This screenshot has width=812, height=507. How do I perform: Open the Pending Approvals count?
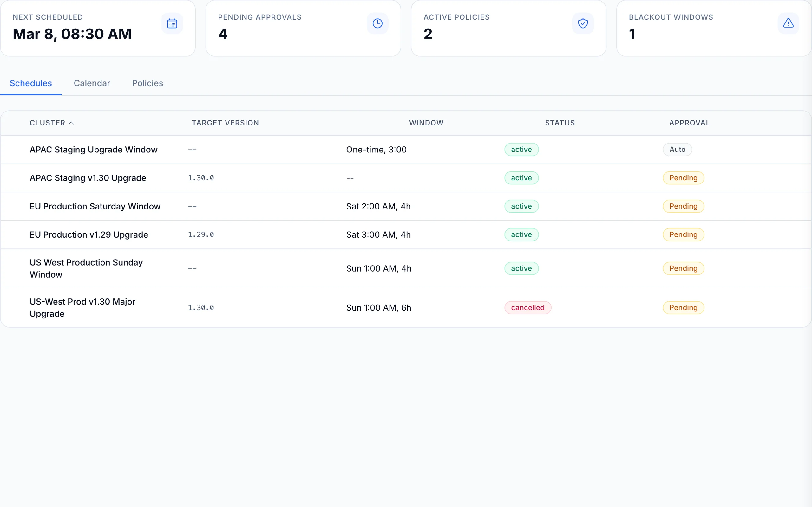coord(222,34)
